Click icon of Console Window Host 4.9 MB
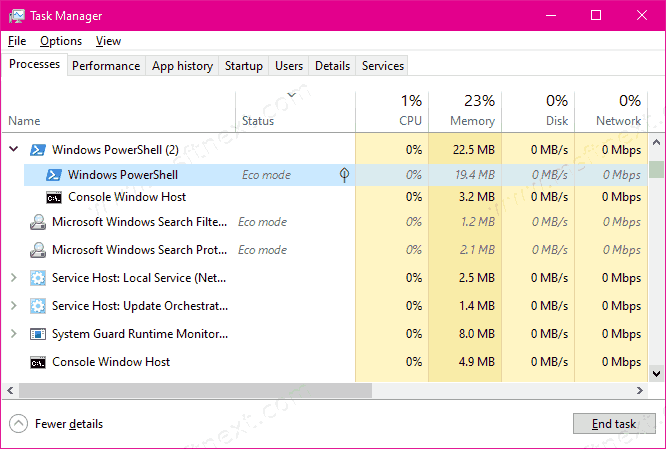The image size is (666, 449). point(38,363)
